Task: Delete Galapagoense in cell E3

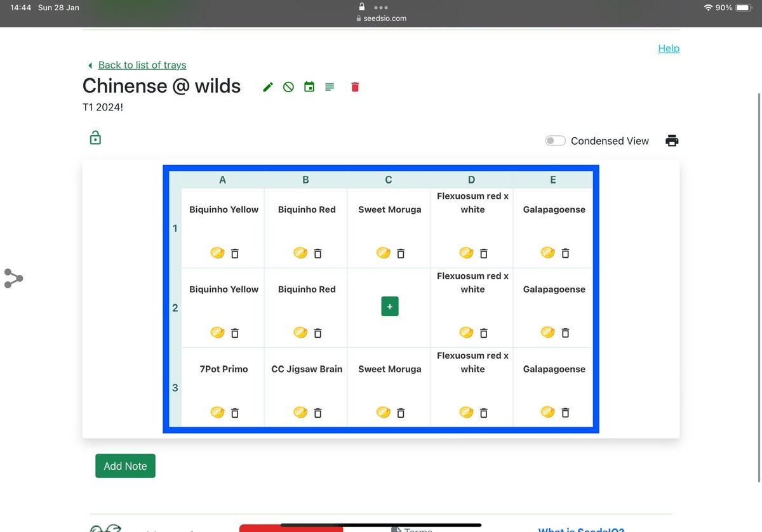Action: (566, 413)
